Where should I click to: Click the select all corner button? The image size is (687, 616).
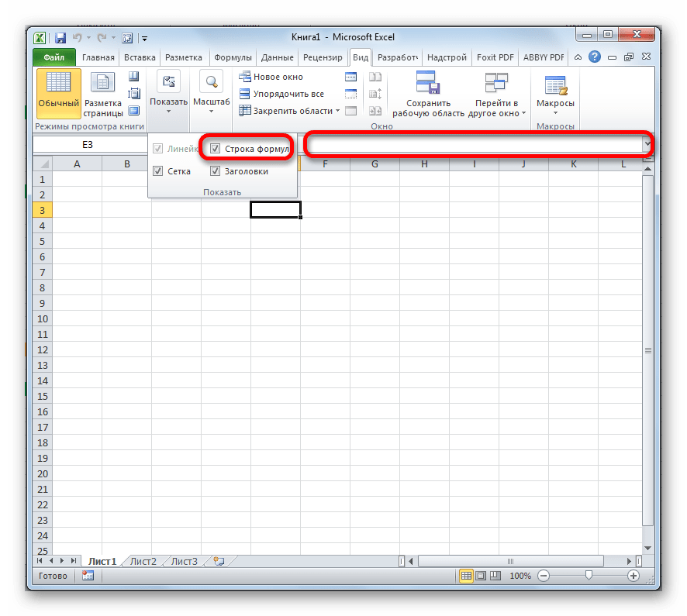click(x=43, y=164)
